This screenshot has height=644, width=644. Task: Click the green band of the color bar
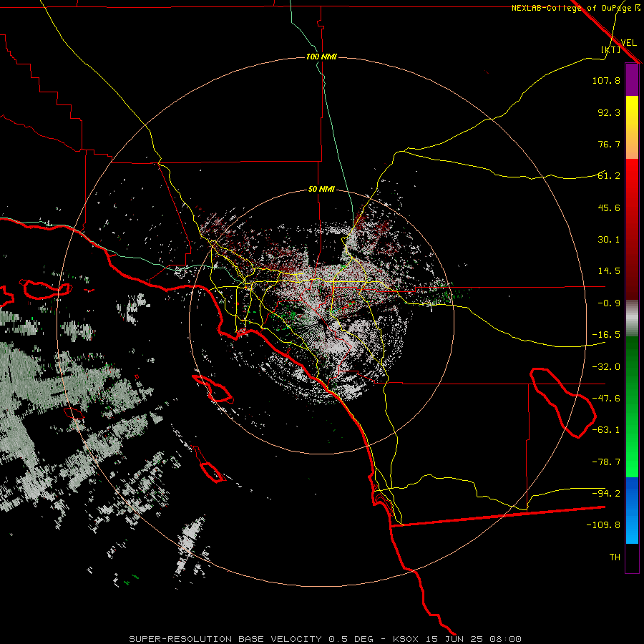tap(632, 406)
